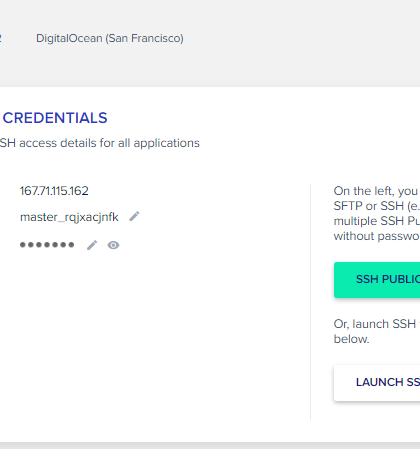Click the 'multiple SSH' help text line
420x449 pixels.
[x=377, y=221]
